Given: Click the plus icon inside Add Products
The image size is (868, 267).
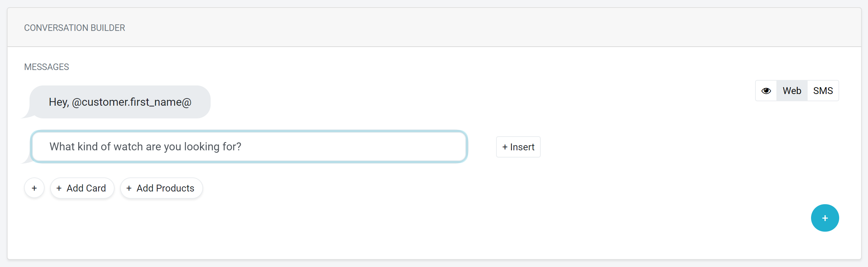Looking at the screenshot, I should [129, 188].
